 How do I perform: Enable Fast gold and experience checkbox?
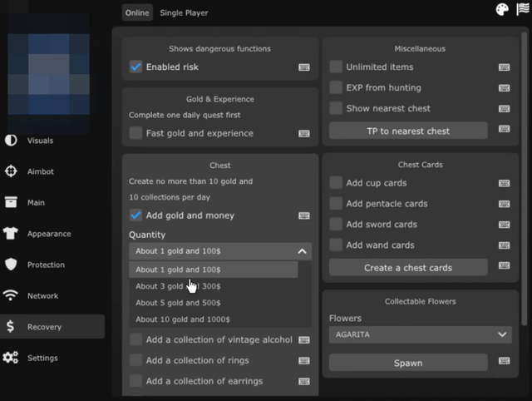pos(135,133)
